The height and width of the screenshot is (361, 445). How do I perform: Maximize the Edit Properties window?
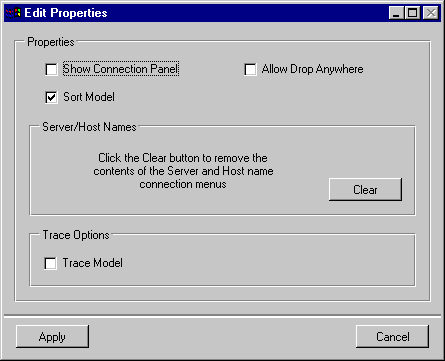pos(412,13)
